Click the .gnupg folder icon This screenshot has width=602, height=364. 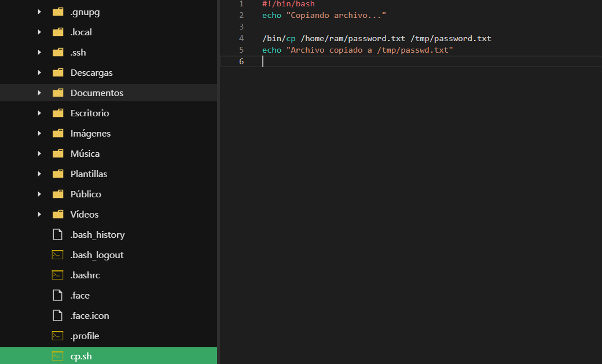pyautogui.click(x=58, y=12)
